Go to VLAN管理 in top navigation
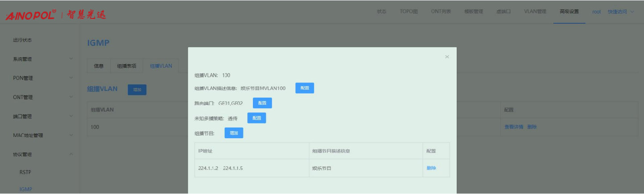The height and width of the screenshot is (194, 644). (x=535, y=12)
